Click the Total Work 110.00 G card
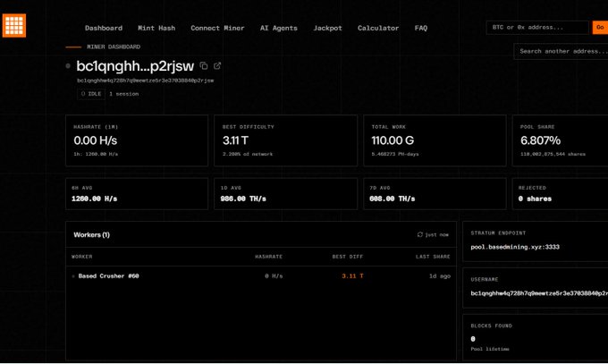Viewport: 608px width, 364px height. 435,140
